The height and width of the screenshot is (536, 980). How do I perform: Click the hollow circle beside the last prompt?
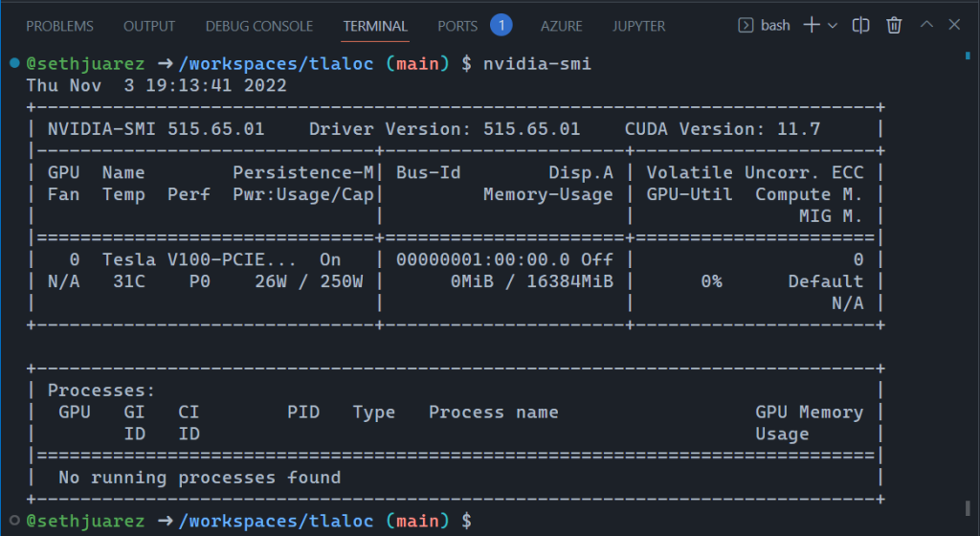coord(14,521)
